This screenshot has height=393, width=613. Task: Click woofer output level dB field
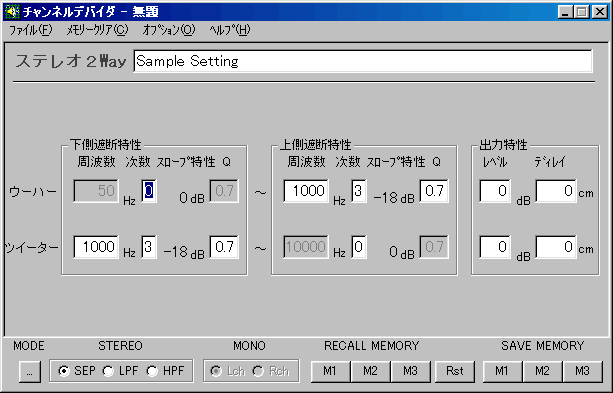(x=495, y=191)
